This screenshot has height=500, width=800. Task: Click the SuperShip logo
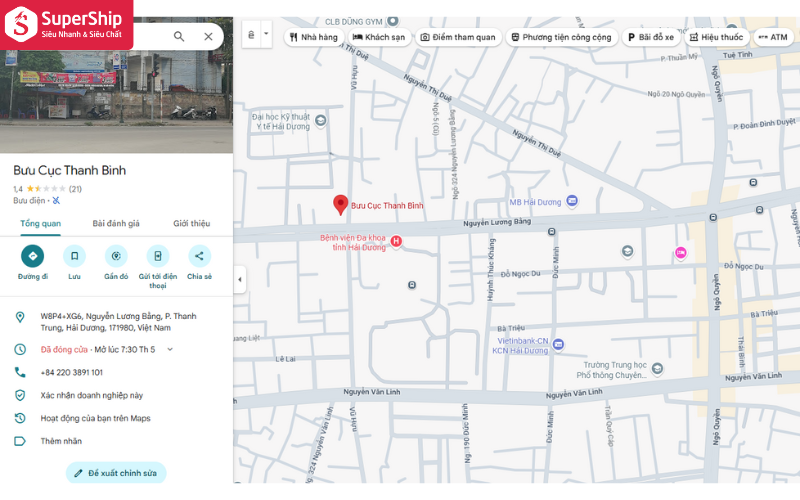tap(66, 24)
